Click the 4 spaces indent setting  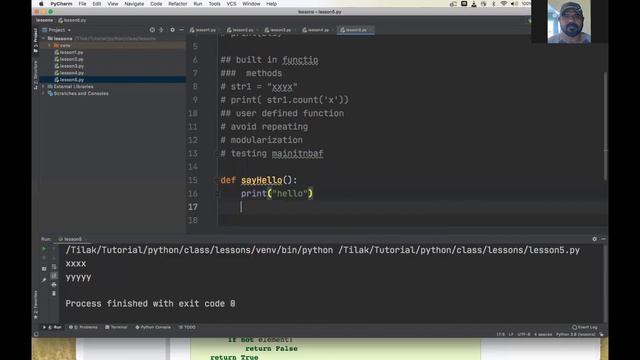pyautogui.click(x=543, y=334)
